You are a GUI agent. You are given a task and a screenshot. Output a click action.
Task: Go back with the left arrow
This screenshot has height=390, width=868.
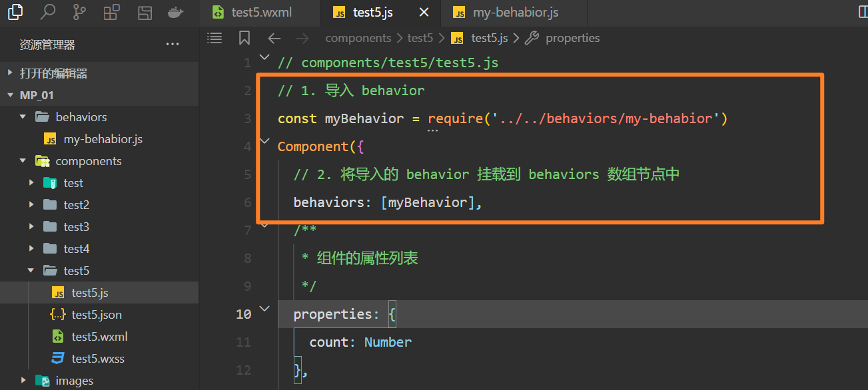point(274,38)
